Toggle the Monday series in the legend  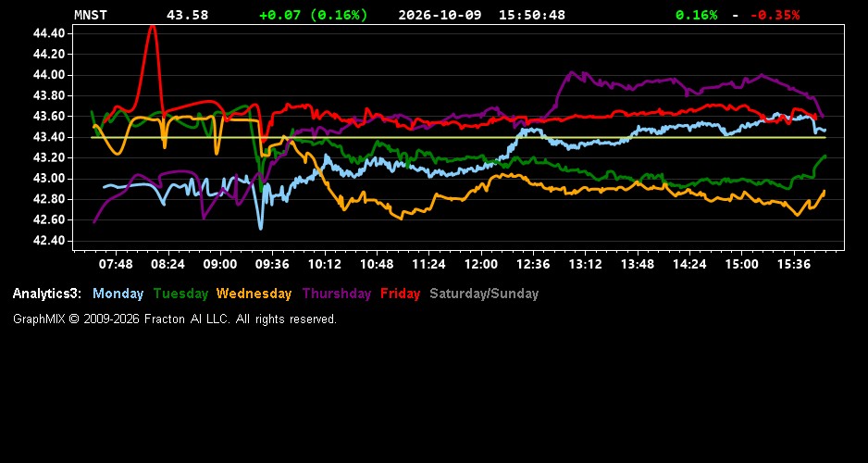(x=118, y=294)
